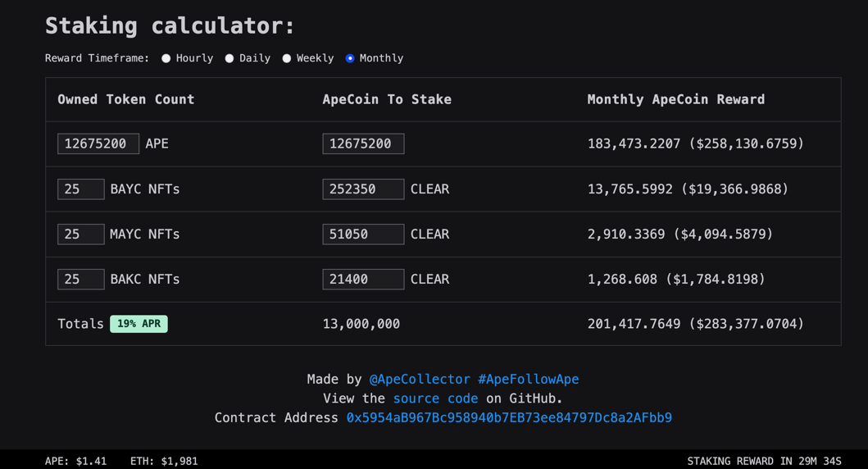Click the owned APE token count field
868x469 pixels.
click(x=98, y=143)
